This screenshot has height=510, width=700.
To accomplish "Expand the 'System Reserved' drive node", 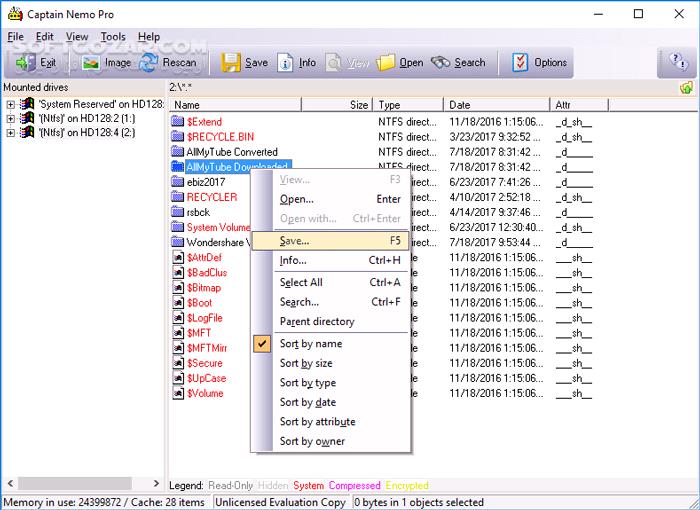I will (11, 103).
